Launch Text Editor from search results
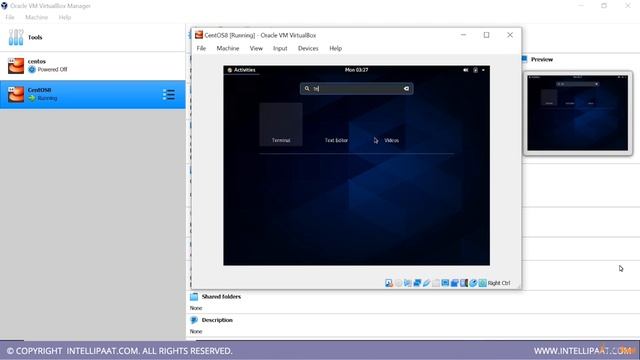 336,124
